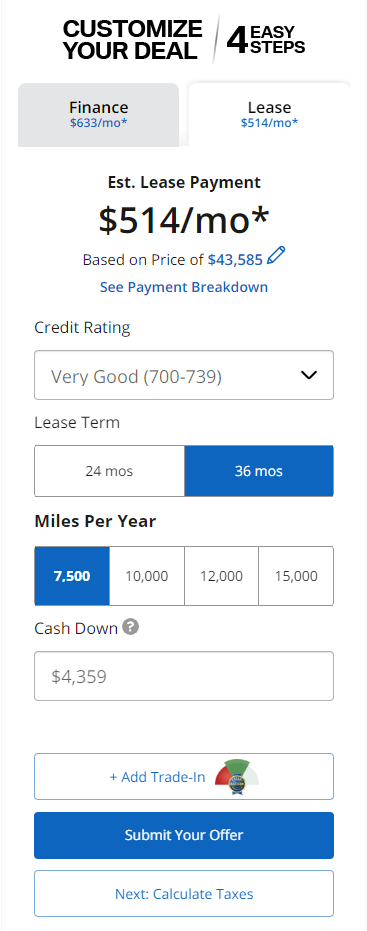367x931 pixels.
Task: Select 12,000 miles per year
Action: pos(222,576)
